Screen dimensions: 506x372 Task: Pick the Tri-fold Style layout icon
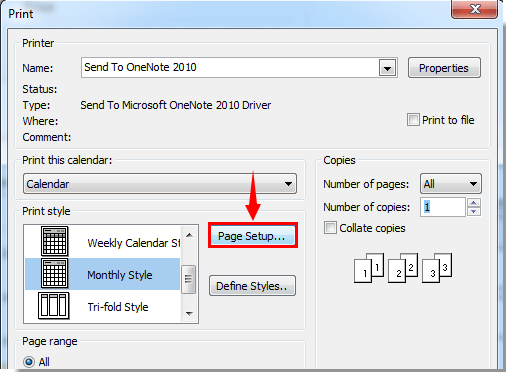click(x=54, y=305)
